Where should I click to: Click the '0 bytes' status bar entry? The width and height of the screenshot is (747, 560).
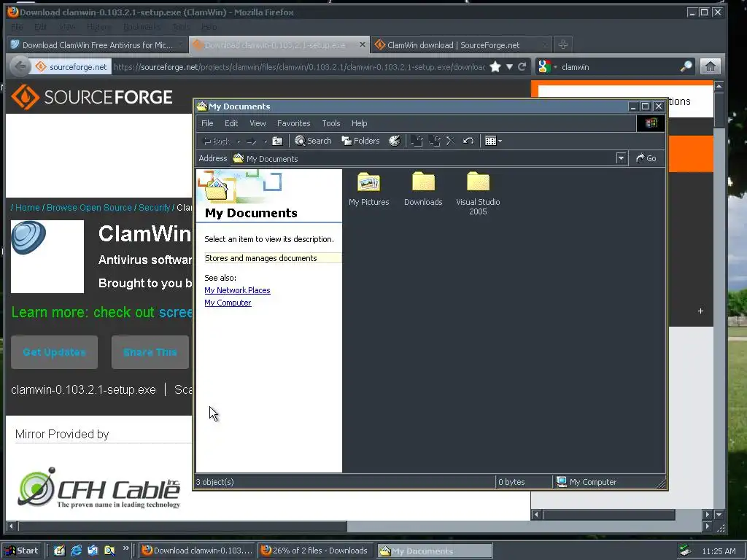click(511, 482)
